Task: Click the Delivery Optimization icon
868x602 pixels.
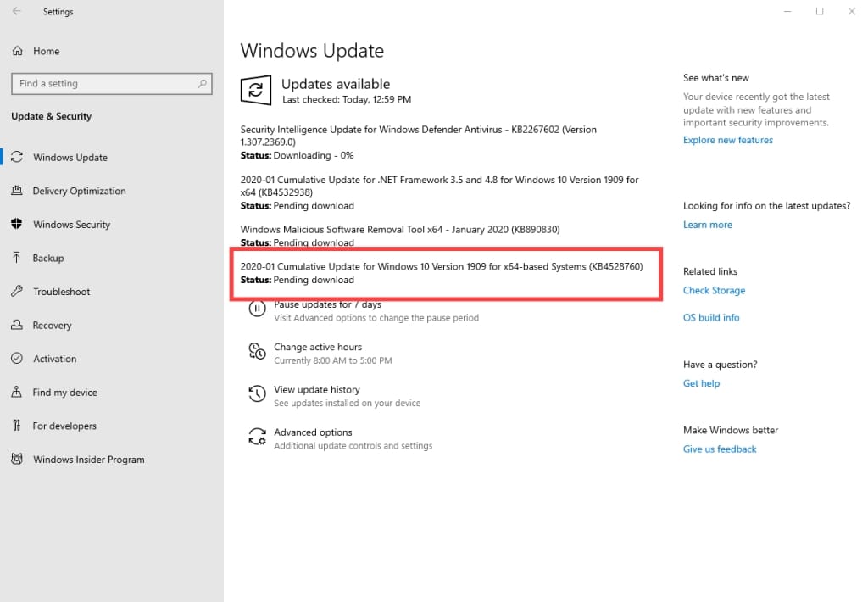Action: click(17, 191)
